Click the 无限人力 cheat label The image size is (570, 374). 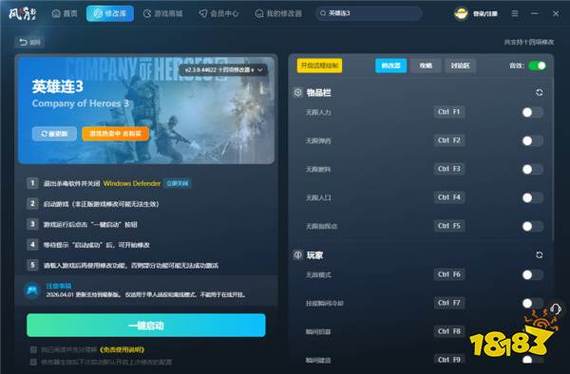(318, 112)
